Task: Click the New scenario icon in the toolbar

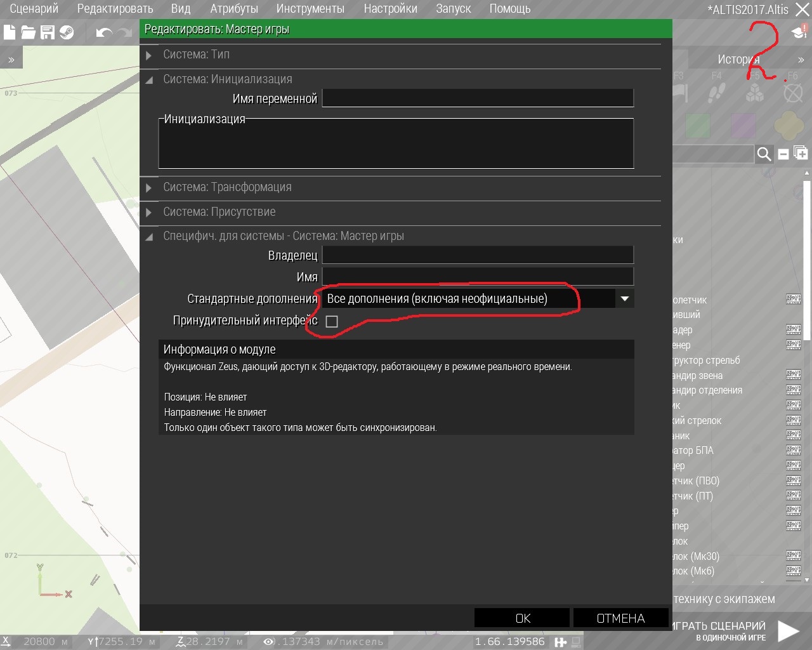Action: tap(10, 32)
